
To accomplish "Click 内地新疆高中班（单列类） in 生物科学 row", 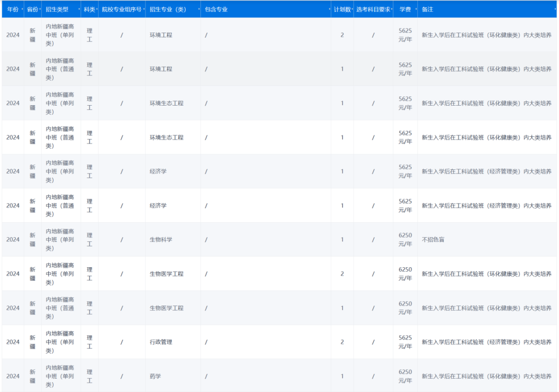I will pos(60,240).
